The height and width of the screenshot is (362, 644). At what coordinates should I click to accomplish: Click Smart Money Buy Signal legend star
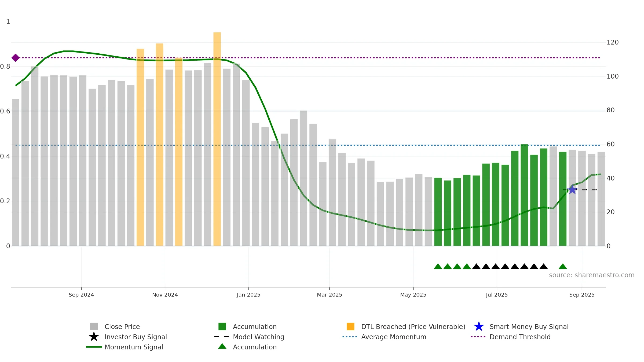[x=479, y=326]
